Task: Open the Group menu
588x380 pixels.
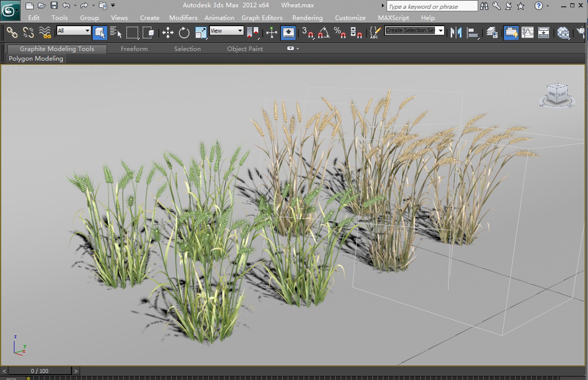Action: pos(89,18)
